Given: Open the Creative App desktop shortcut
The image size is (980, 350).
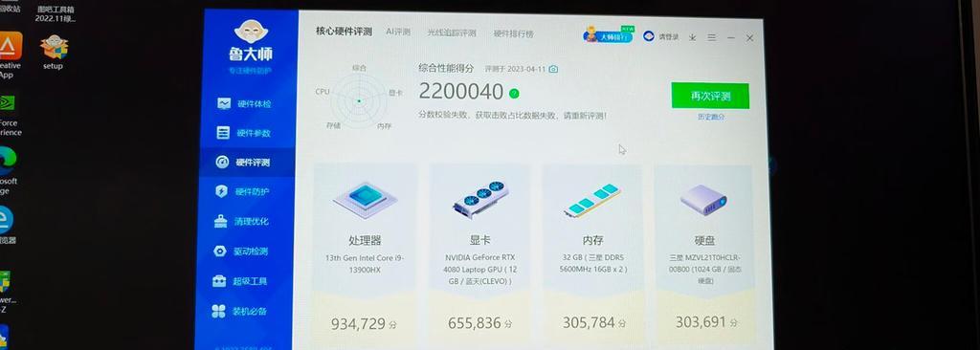Looking at the screenshot, I should pyautogui.click(x=9, y=55).
